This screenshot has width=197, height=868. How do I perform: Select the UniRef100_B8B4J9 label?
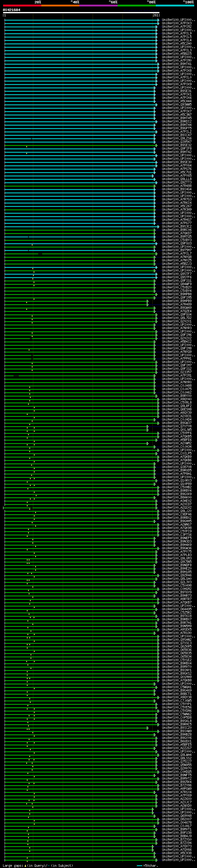pos(177,836)
